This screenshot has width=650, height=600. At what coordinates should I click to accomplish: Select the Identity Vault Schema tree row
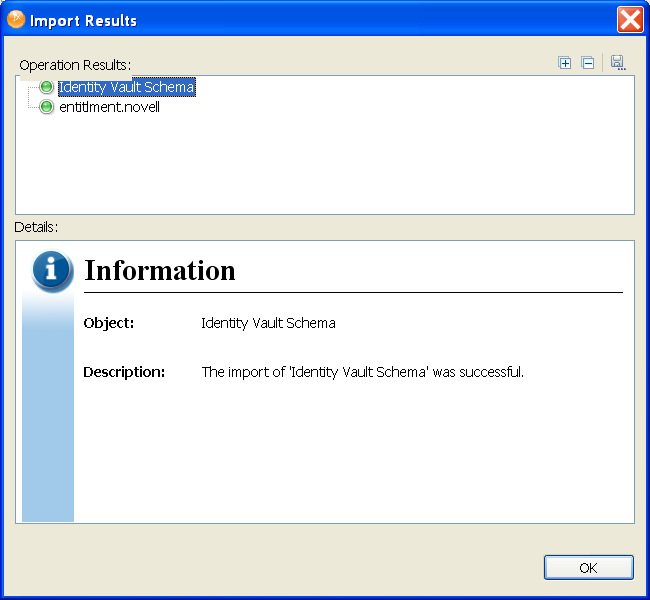pyautogui.click(x=126, y=87)
